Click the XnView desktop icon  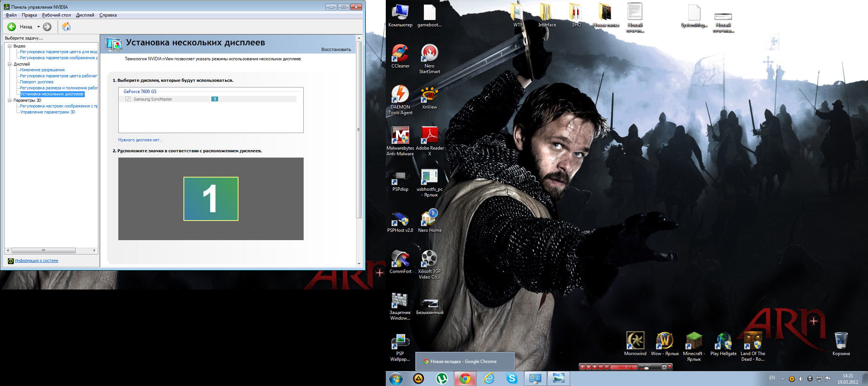point(429,98)
